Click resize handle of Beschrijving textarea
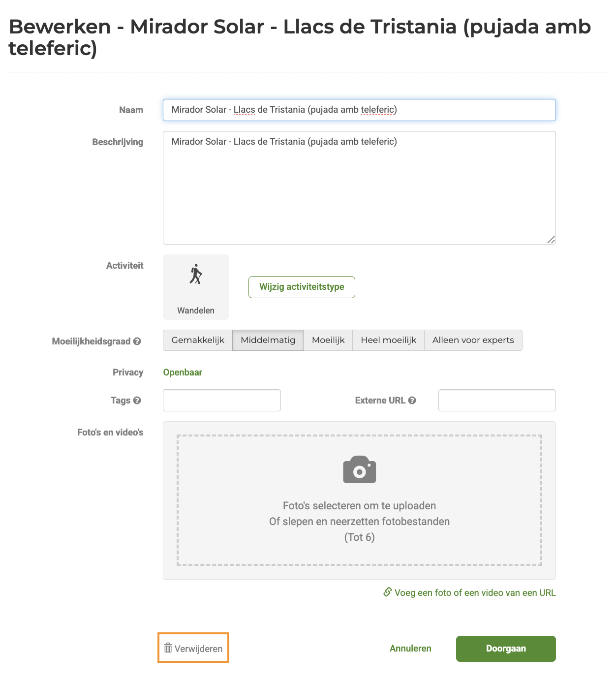This screenshot has height=684, width=616. click(551, 240)
